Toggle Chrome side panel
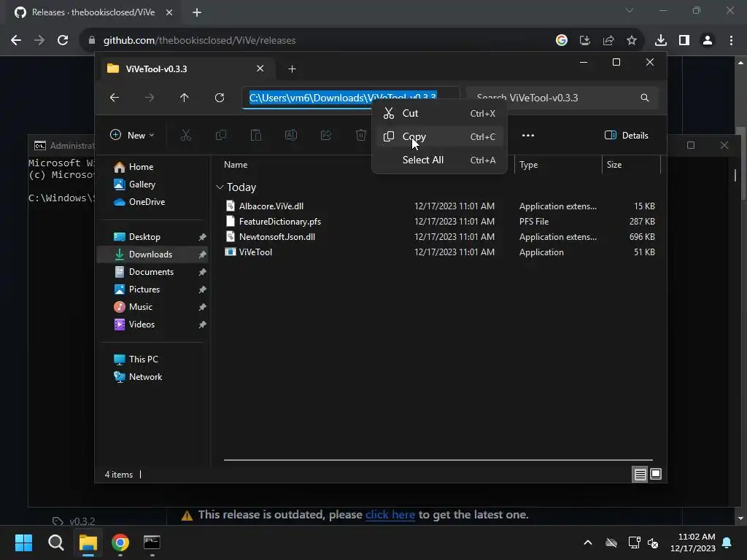The image size is (747, 560). [x=684, y=41]
